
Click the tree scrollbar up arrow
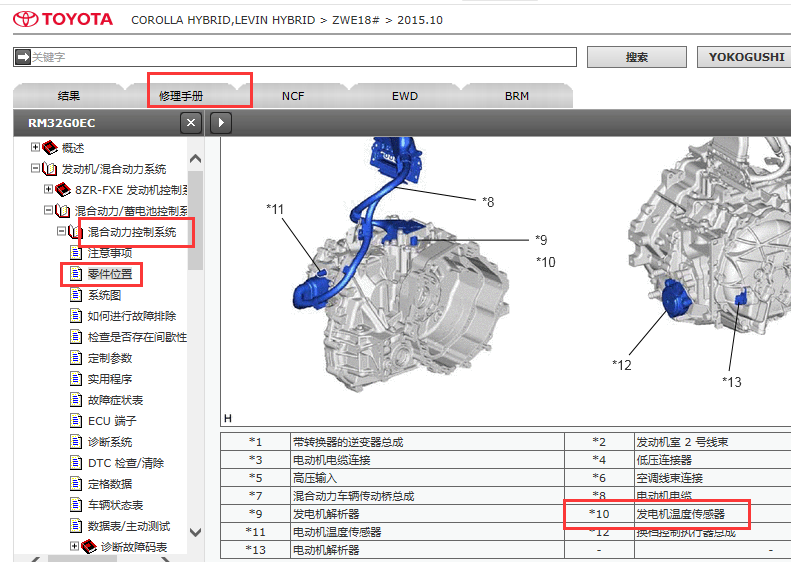click(x=195, y=159)
